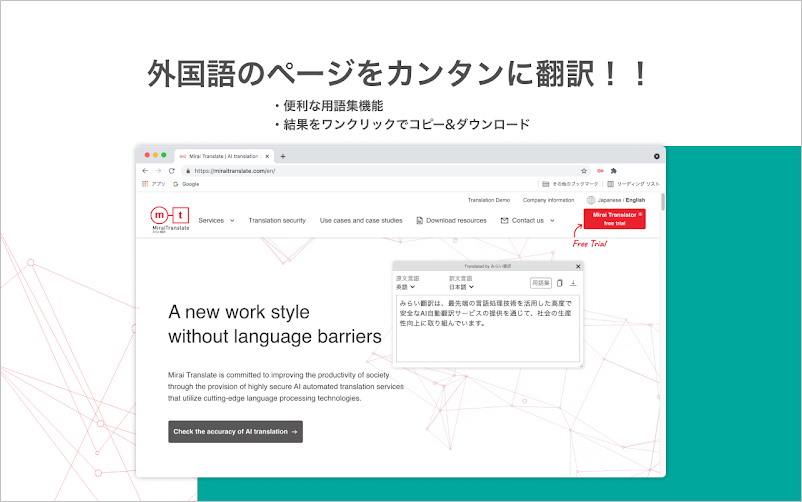Click the browser back arrow
802x502 pixels.
(145, 171)
